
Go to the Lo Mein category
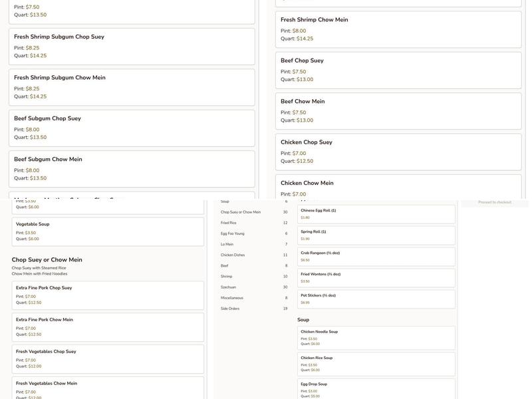tap(227, 244)
